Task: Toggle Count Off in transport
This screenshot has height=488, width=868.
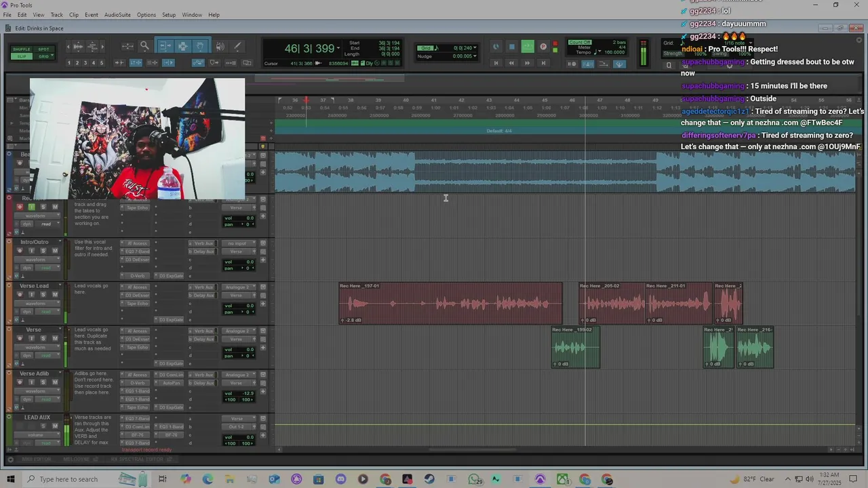Action: coord(580,42)
